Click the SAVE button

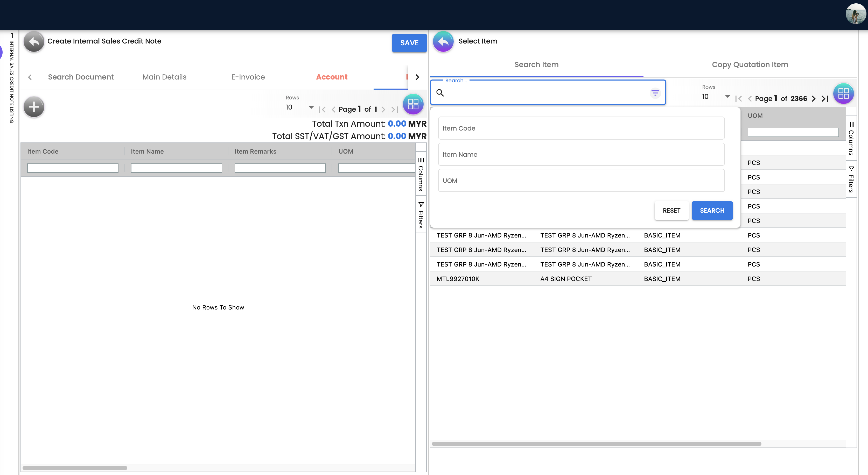pos(409,43)
